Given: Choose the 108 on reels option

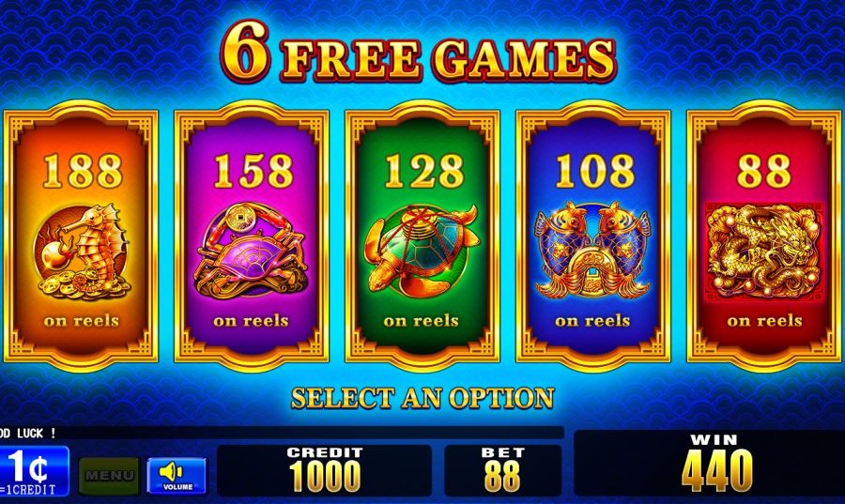Looking at the screenshot, I should pyautogui.click(x=593, y=236).
